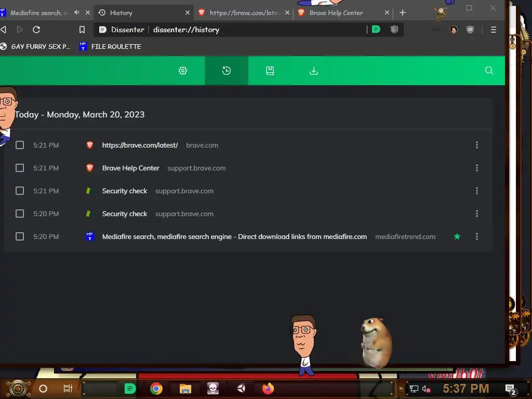Open Task View on the taskbar
The image size is (532, 399).
point(68,389)
